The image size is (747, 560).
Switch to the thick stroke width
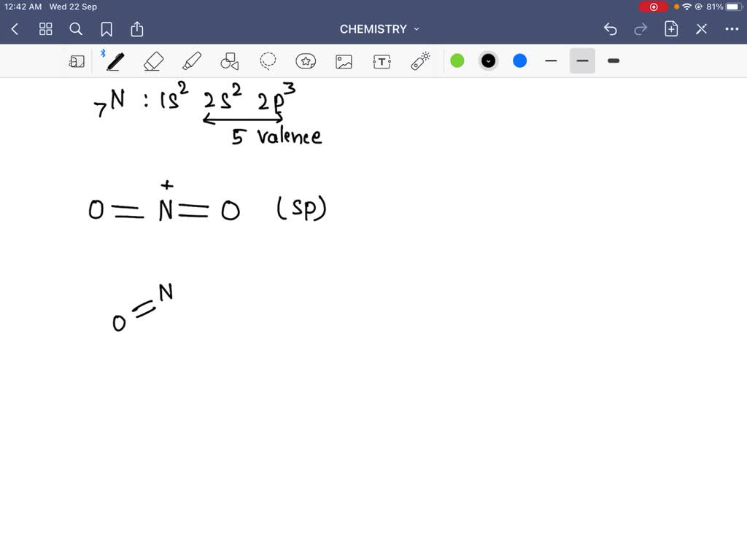point(613,61)
